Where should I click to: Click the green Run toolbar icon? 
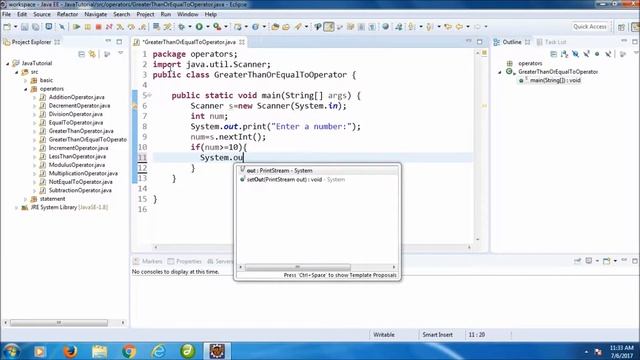(199, 27)
